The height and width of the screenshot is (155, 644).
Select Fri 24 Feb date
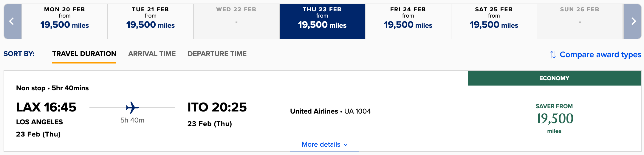pos(408,21)
